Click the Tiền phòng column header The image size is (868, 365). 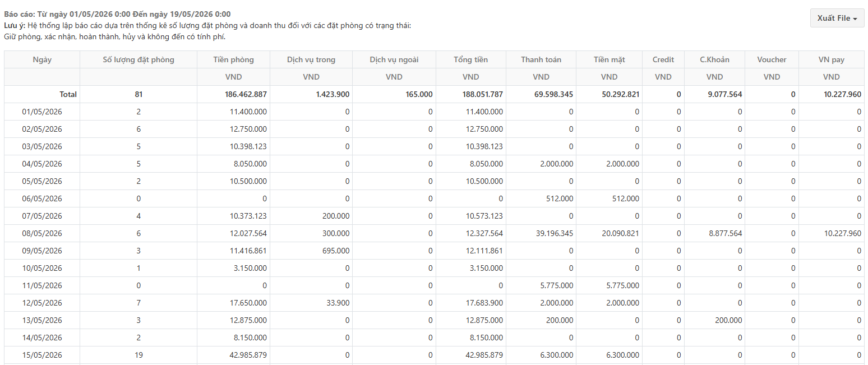(233, 59)
